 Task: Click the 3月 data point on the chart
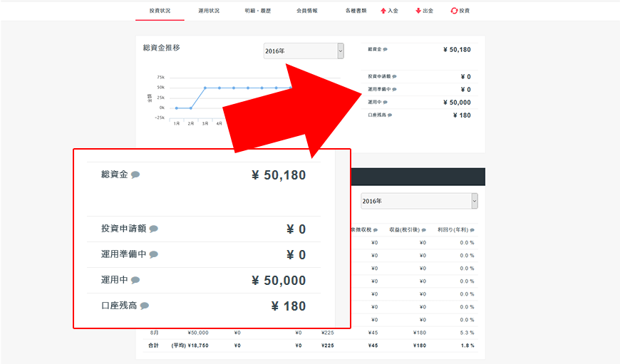(205, 88)
